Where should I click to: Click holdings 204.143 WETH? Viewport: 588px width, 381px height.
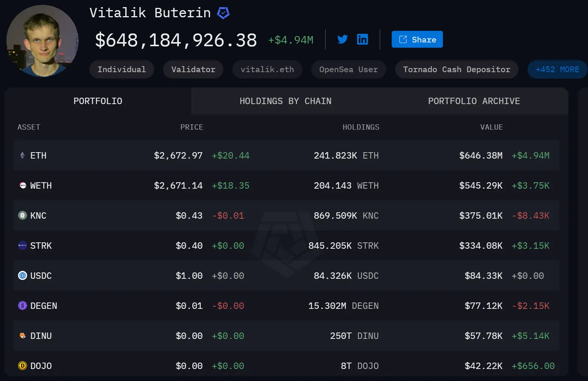tap(346, 186)
